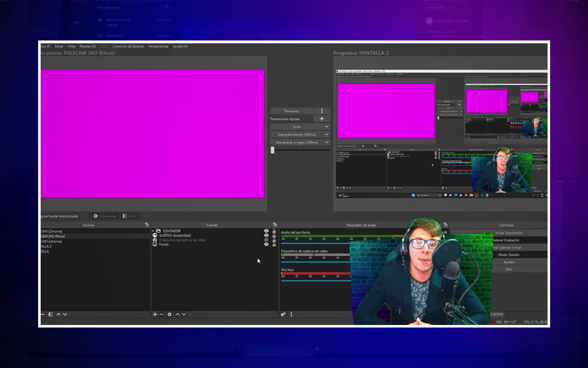Click the Filtros button under preview
The height and width of the screenshot is (368, 588).
130,216
